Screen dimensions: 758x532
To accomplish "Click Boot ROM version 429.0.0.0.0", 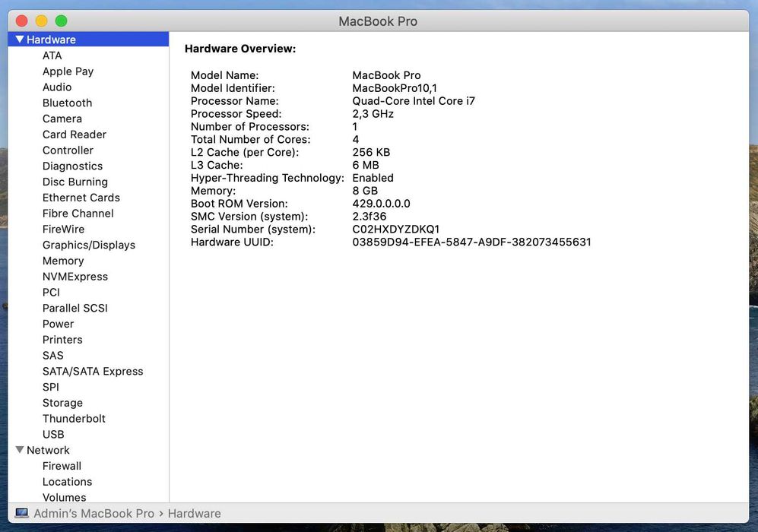I will [x=381, y=204].
